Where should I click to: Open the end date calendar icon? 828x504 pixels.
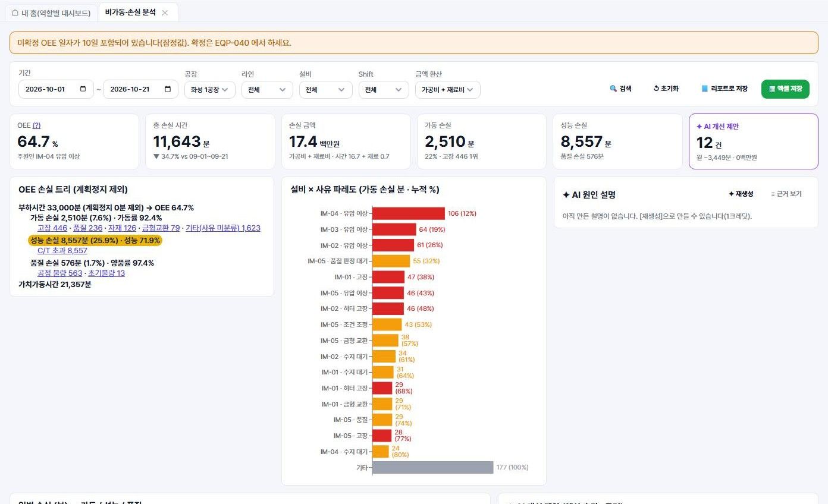point(168,89)
